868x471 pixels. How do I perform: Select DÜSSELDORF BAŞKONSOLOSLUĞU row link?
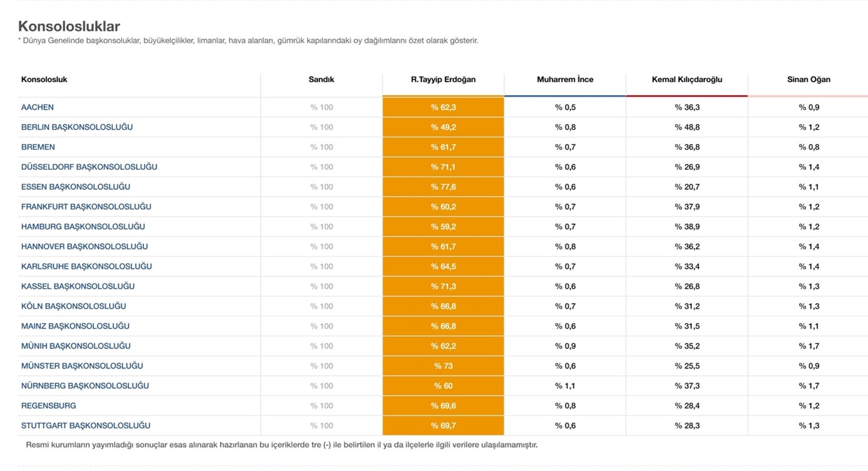pyautogui.click(x=89, y=167)
